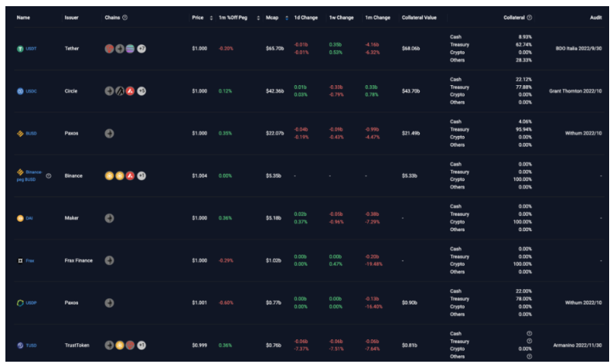Click the Ethereum chain icon in USDP row

pyautogui.click(x=110, y=303)
